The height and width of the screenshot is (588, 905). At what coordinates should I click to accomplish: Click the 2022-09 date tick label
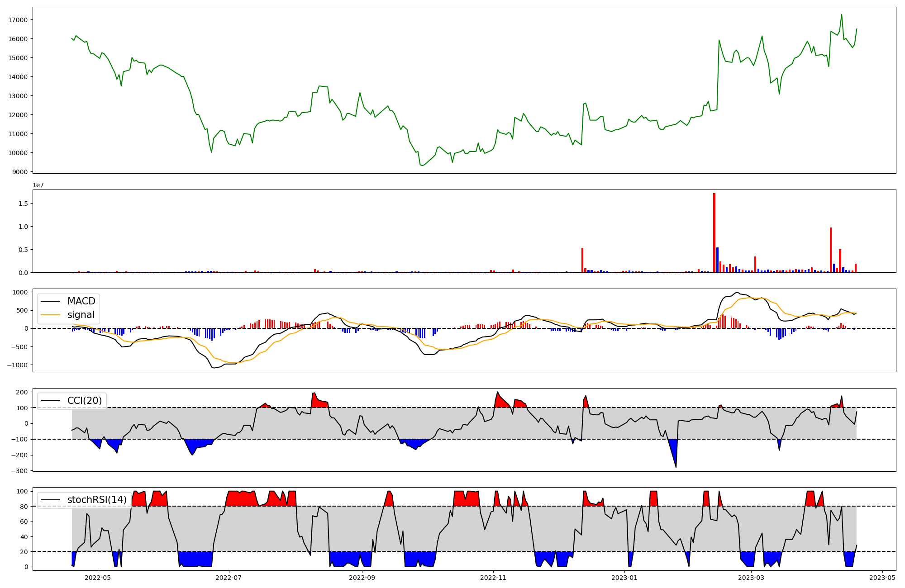(x=362, y=578)
